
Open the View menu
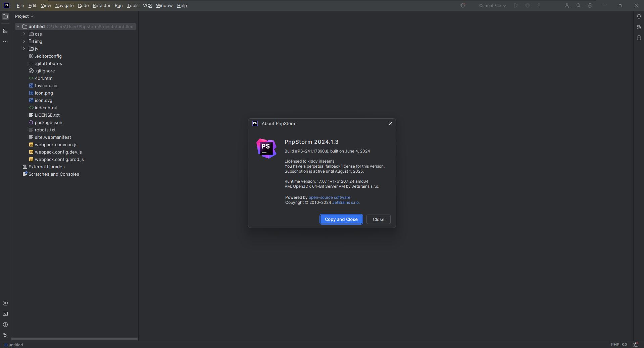click(x=46, y=5)
